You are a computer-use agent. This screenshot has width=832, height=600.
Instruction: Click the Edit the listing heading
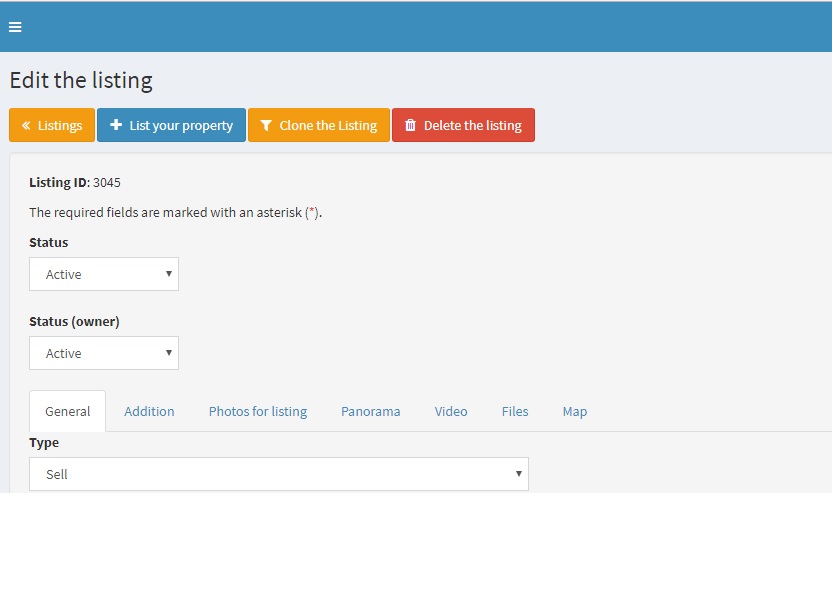(x=81, y=81)
